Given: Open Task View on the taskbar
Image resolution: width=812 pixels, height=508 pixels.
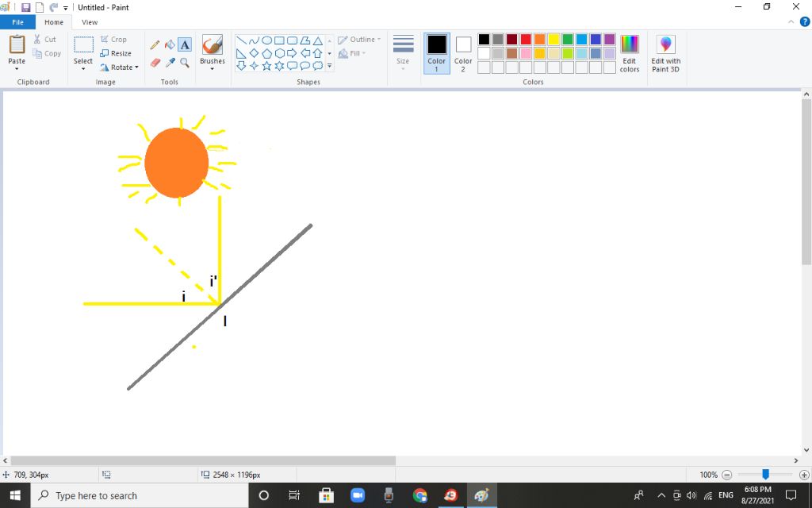Looking at the screenshot, I should tap(294, 495).
